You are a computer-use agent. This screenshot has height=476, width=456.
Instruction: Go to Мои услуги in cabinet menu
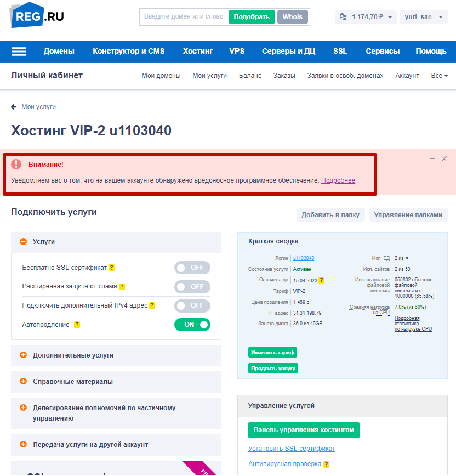(210, 76)
